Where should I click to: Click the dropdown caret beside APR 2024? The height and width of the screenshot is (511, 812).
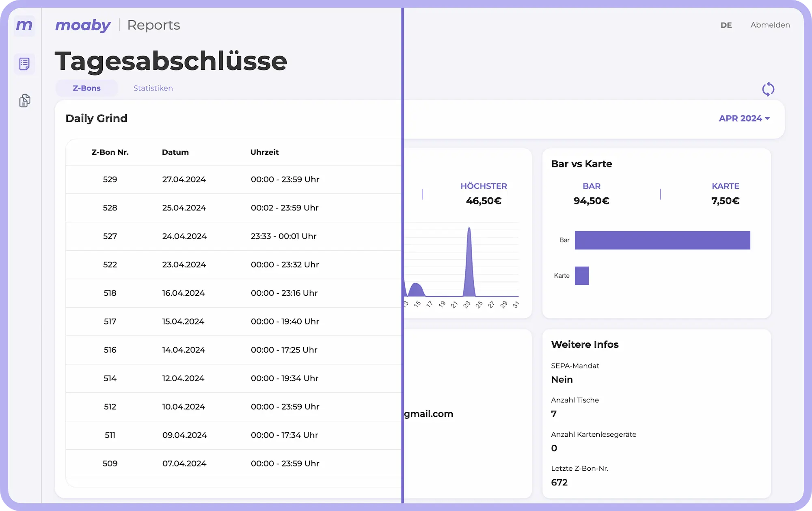point(767,119)
